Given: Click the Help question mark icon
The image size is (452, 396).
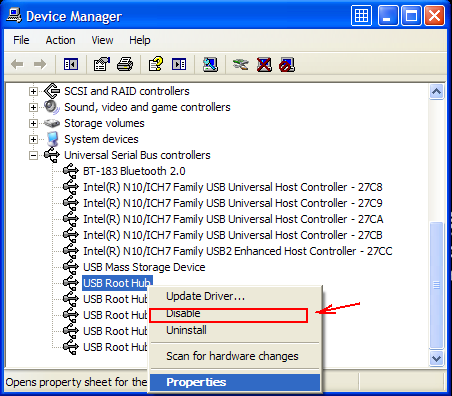Looking at the screenshot, I should [x=156, y=64].
